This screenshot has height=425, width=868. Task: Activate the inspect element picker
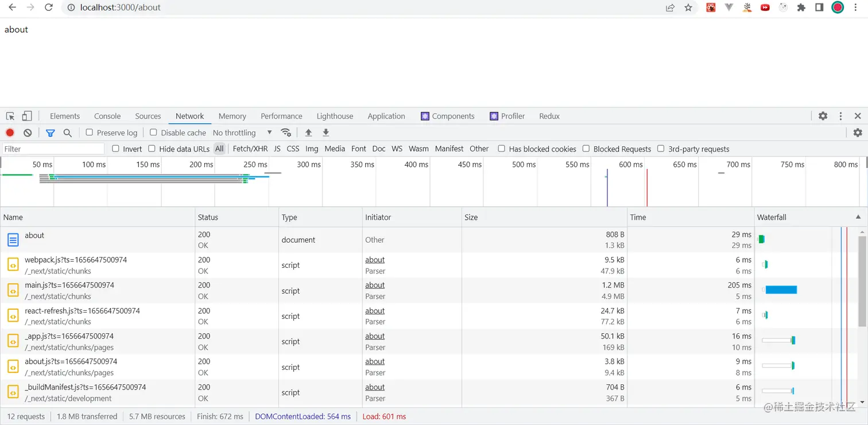click(10, 116)
